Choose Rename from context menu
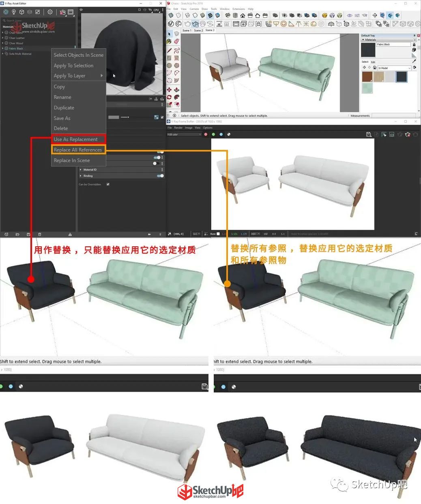The height and width of the screenshot is (504, 421). [78, 97]
